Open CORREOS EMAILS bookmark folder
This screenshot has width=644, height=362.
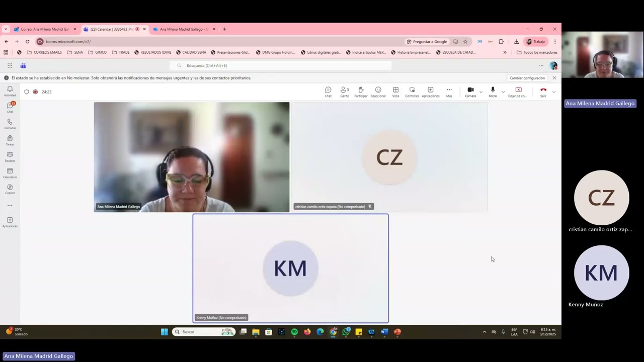tap(44, 52)
